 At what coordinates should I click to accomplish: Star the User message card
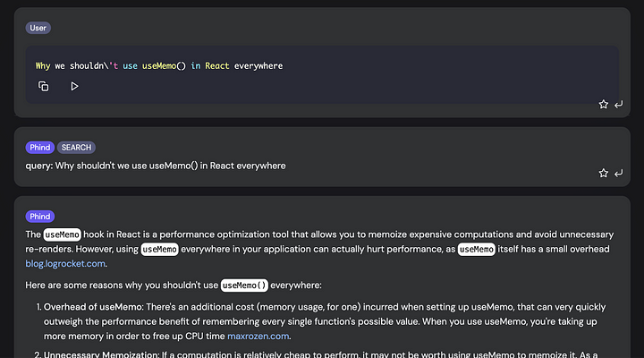604,105
